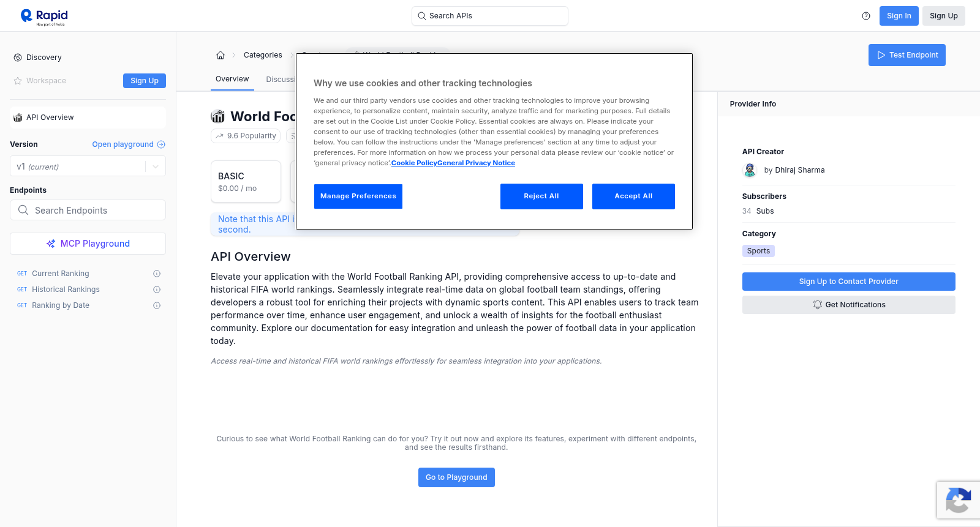Image resolution: width=980 pixels, height=527 pixels.
Task: Click the Categories breadcrumb link
Action: [x=263, y=55]
